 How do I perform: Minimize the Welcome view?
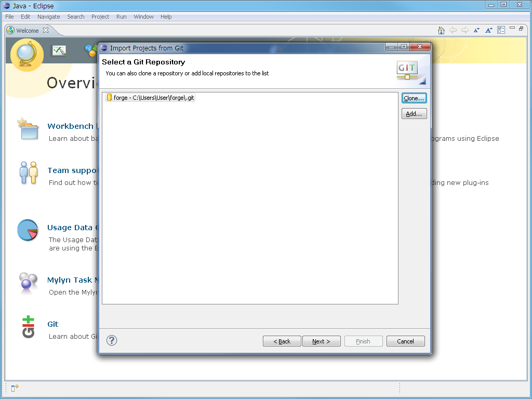click(512, 28)
